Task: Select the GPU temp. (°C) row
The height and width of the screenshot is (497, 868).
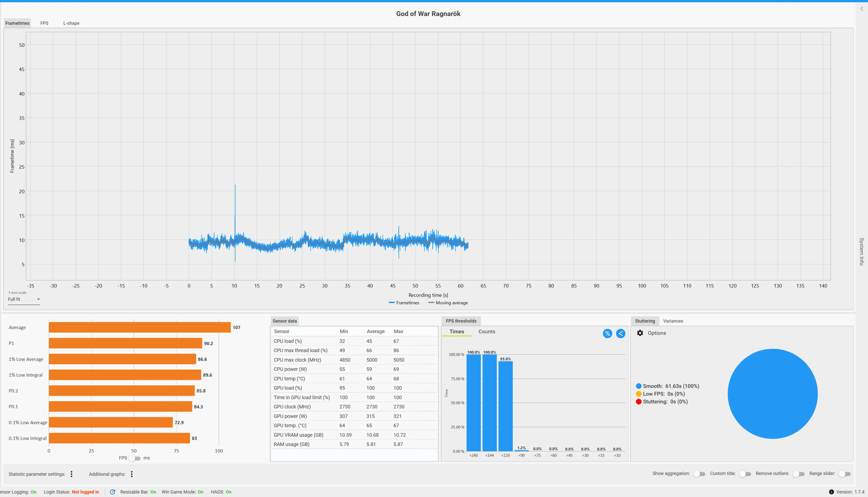Action: (x=355, y=425)
